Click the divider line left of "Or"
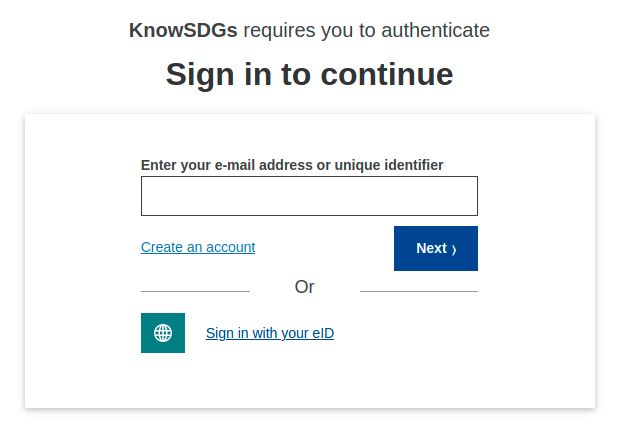623x426 pixels. (195, 291)
